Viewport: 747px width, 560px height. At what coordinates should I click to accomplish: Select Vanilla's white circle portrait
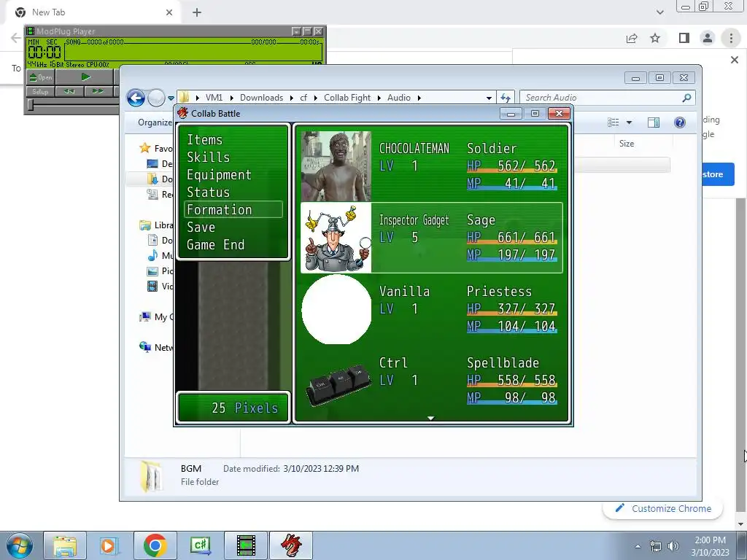coord(336,309)
